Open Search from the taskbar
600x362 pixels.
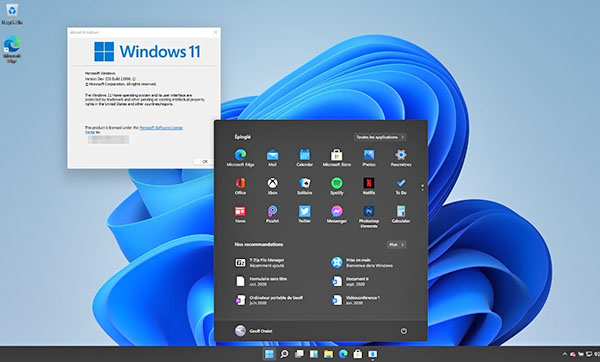[x=284, y=354]
